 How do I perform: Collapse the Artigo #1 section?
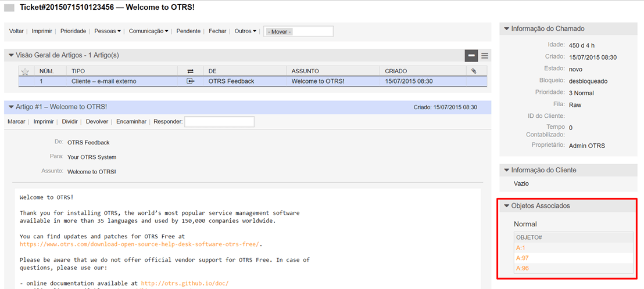click(x=11, y=107)
